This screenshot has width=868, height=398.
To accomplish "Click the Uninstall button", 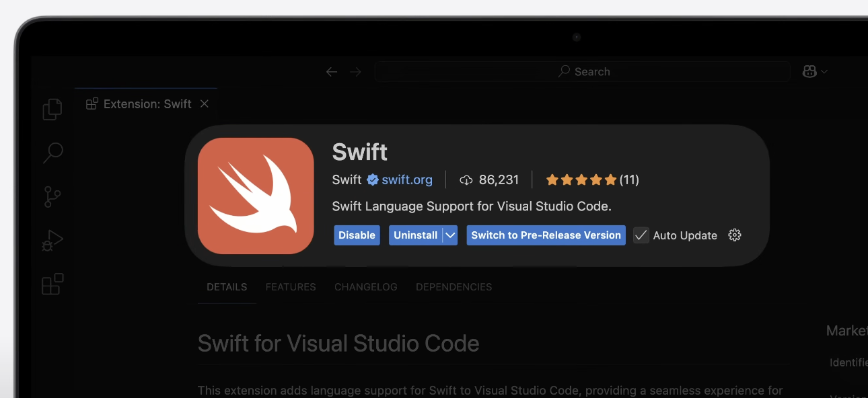I will (x=416, y=235).
